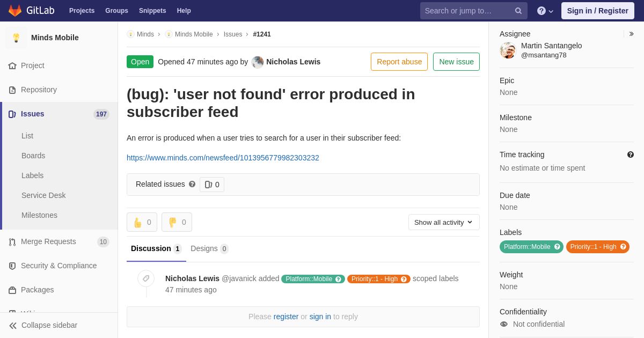The width and height of the screenshot is (644, 338).
Task: Open the Help question mark menu
Action: pos(545,11)
